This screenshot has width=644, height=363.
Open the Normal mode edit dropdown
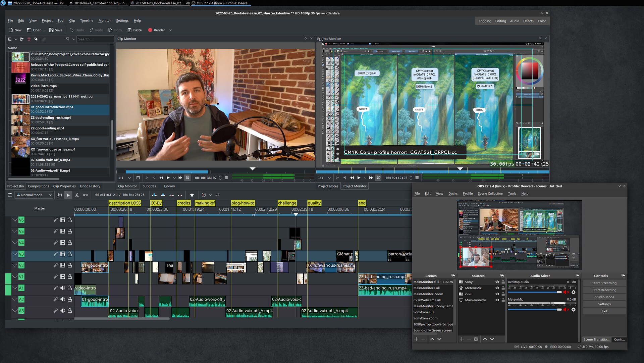click(34, 195)
